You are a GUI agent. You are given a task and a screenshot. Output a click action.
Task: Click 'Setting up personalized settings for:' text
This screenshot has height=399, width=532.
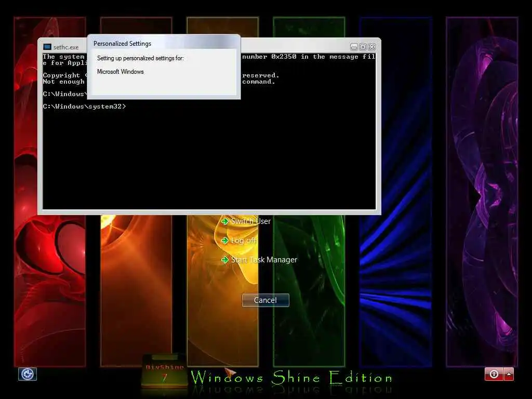click(x=140, y=58)
